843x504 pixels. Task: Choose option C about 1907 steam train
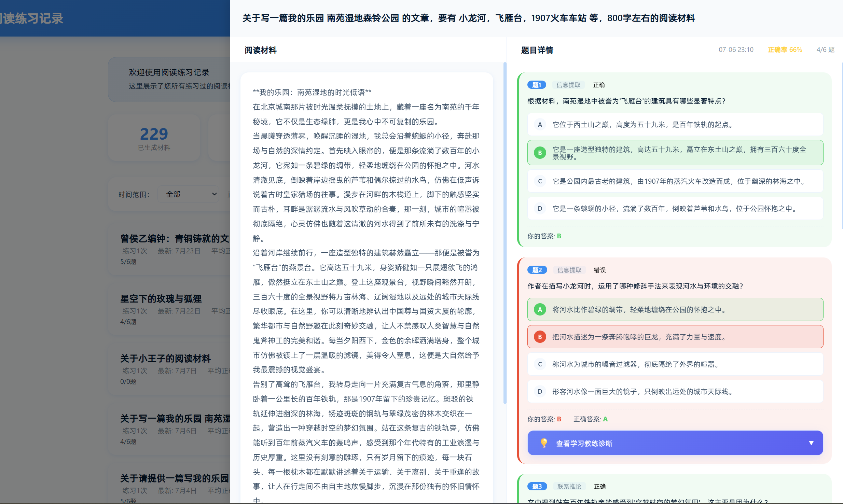click(675, 181)
